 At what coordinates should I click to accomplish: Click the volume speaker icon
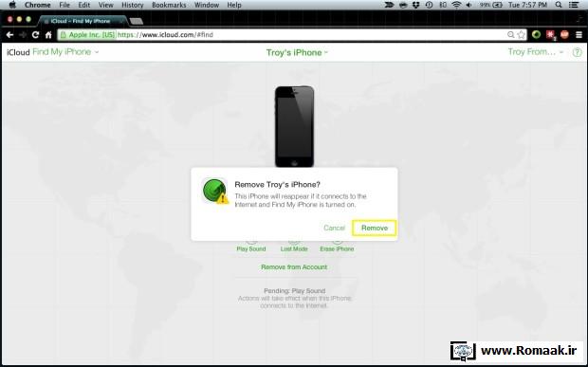pos(469,5)
